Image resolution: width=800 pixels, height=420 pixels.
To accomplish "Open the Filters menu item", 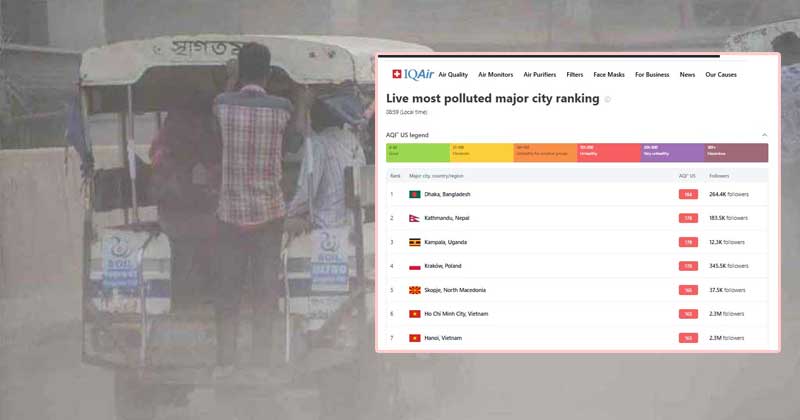I will (x=574, y=75).
